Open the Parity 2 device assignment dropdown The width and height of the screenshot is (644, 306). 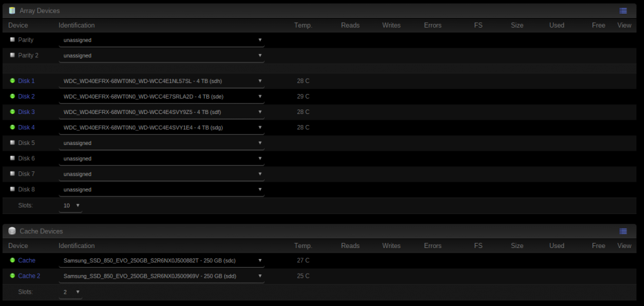click(162, 55)
